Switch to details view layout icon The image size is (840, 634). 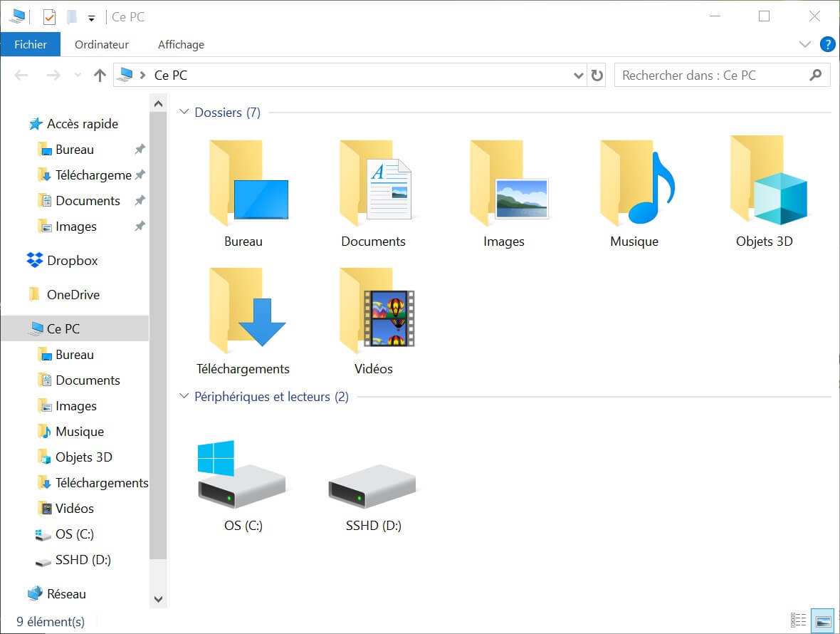click(799, 620)
